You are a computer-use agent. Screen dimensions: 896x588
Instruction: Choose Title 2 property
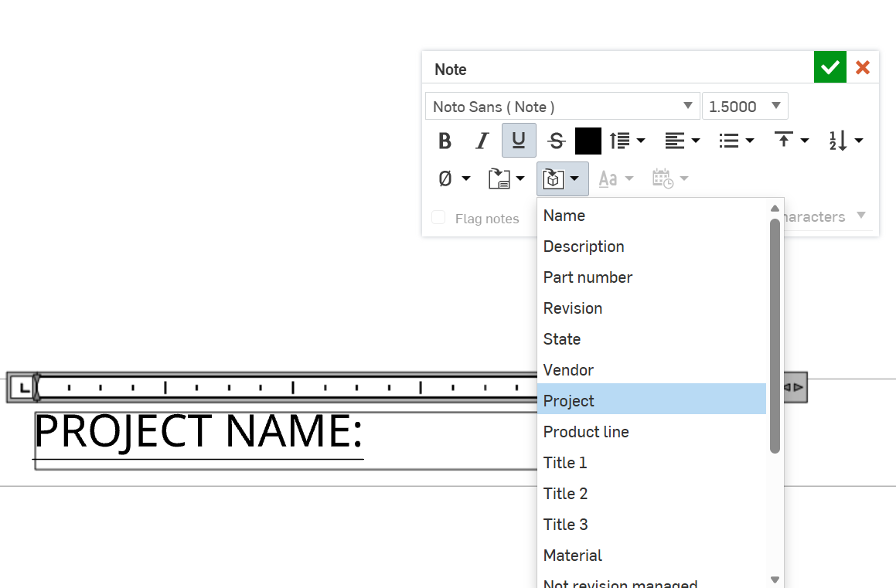click(x=652, y=494)
